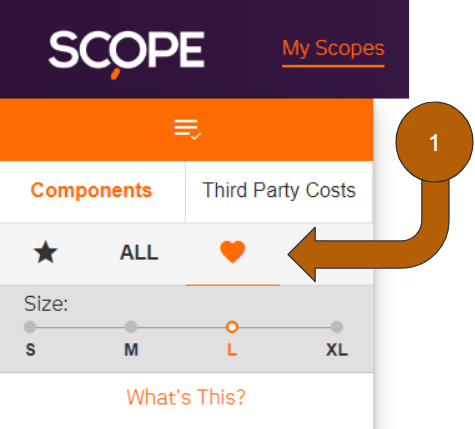Open the My Scopes link

click(x=333, y=49)
